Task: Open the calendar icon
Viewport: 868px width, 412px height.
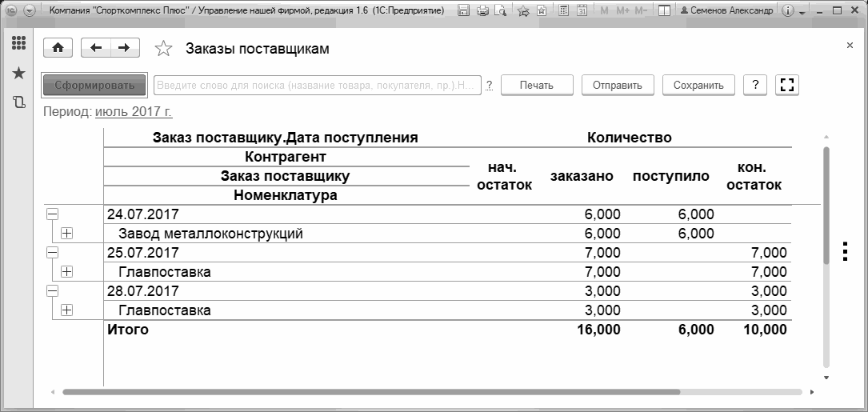Action: pyautogui.click(x=582, y=10)
